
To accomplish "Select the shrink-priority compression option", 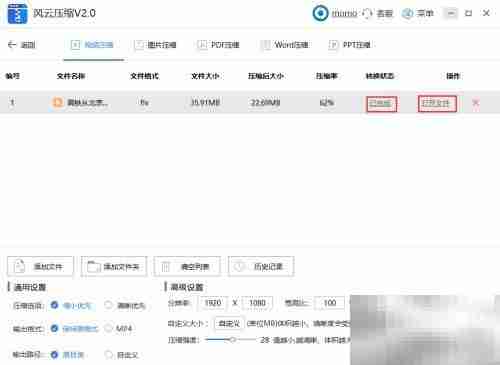I will [x=54, y=305].
